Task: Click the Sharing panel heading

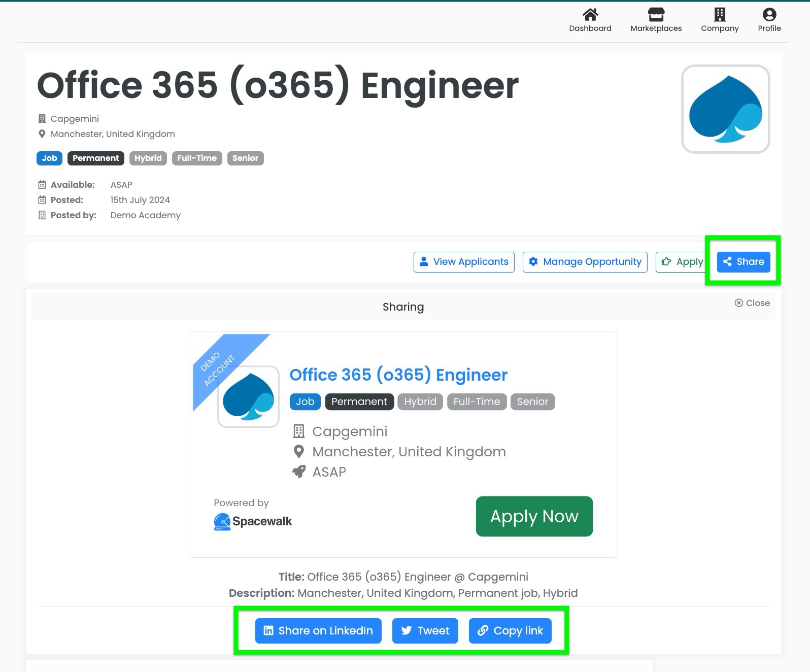Action: (x=403, y=307)
